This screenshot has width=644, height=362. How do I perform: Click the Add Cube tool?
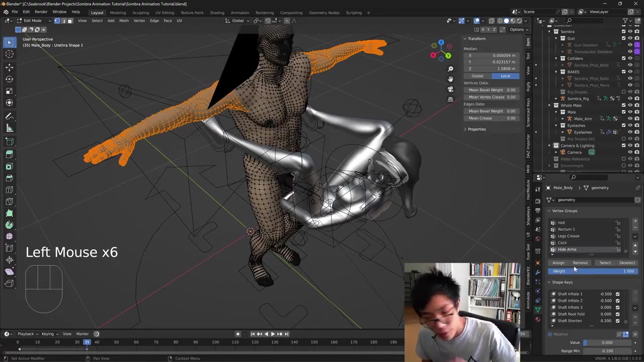tap(9, 141)
